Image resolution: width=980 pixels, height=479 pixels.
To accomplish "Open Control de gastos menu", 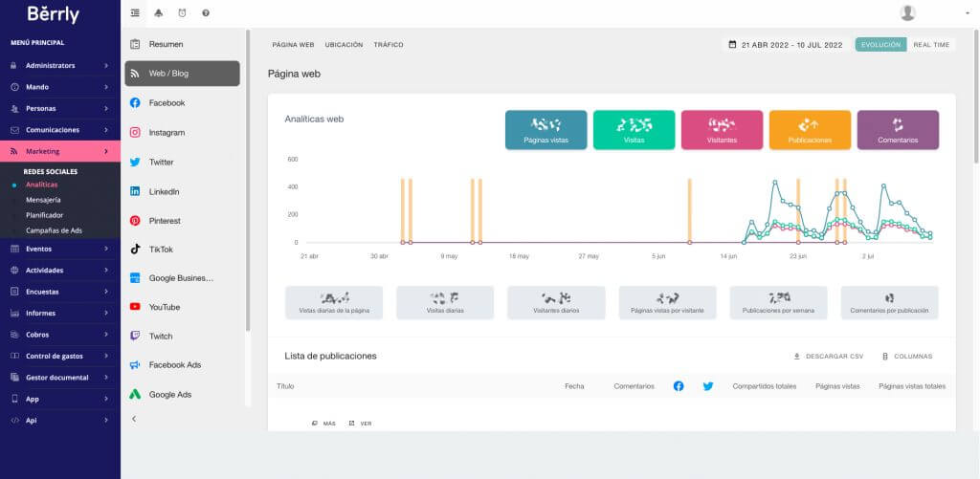I will (x=60, y=356).
